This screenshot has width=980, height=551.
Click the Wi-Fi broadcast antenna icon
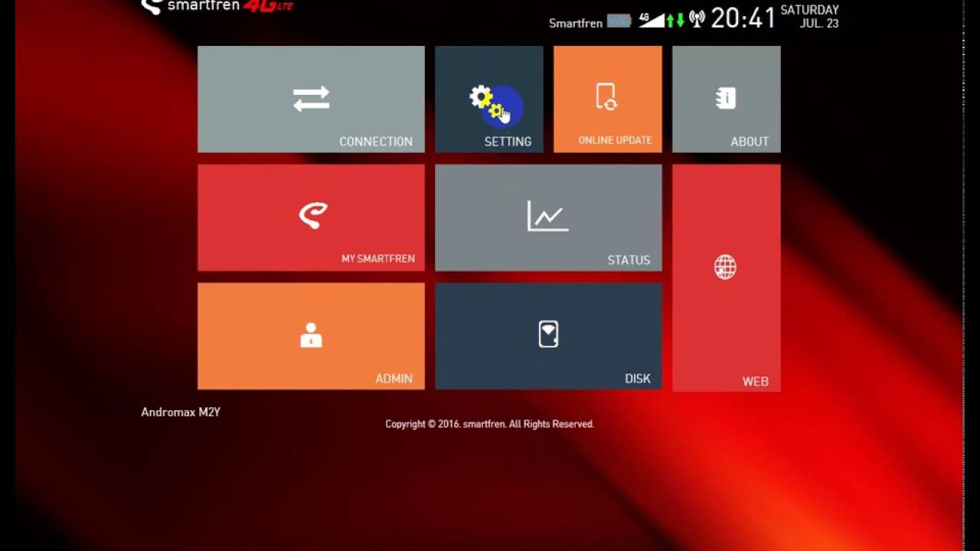pos(697,19)
